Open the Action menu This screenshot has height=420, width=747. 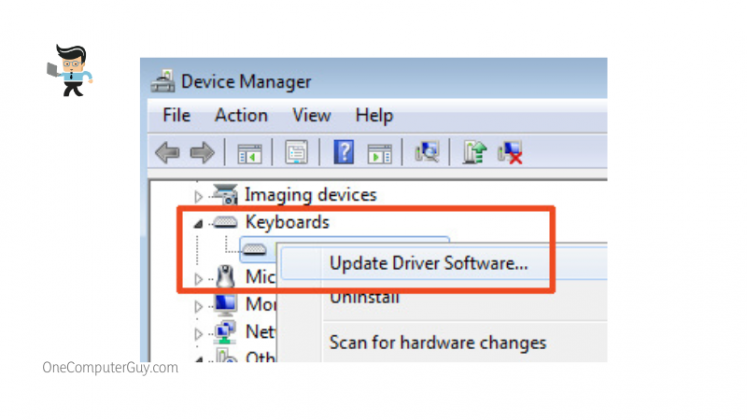[x=241, y=115]
